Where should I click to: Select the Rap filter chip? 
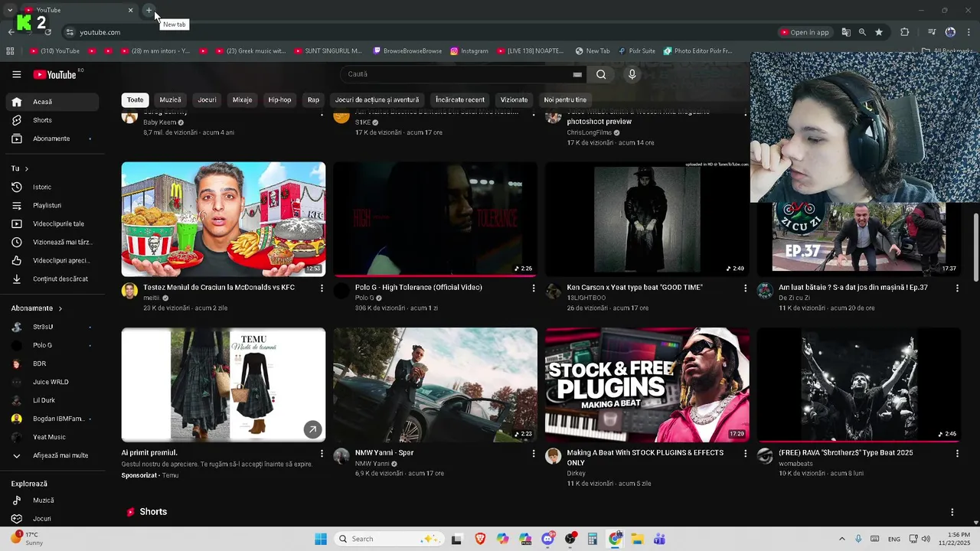pos(313,99)
